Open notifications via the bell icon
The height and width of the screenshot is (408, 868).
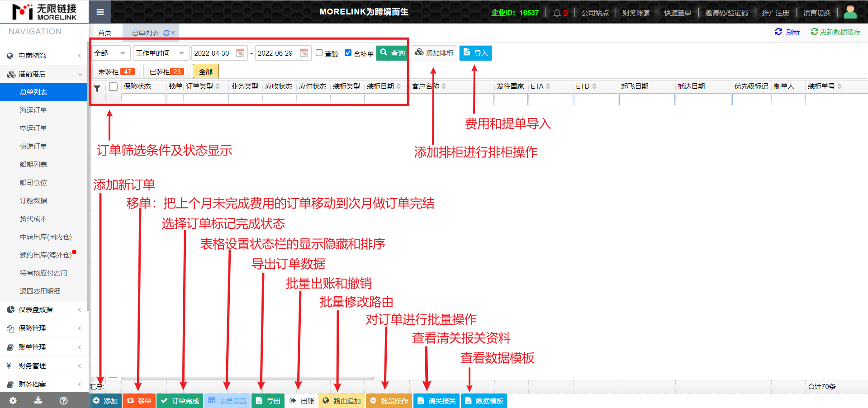(557, 13)
